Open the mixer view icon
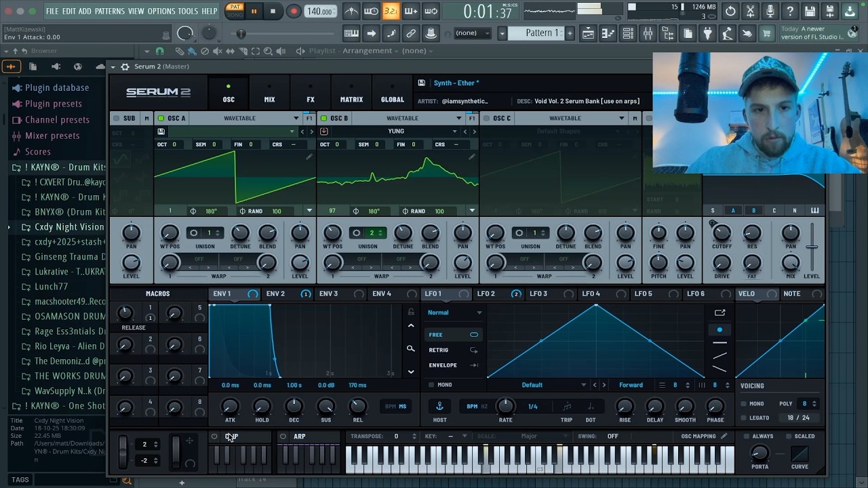The image size is (868, 488). [648, 33]
